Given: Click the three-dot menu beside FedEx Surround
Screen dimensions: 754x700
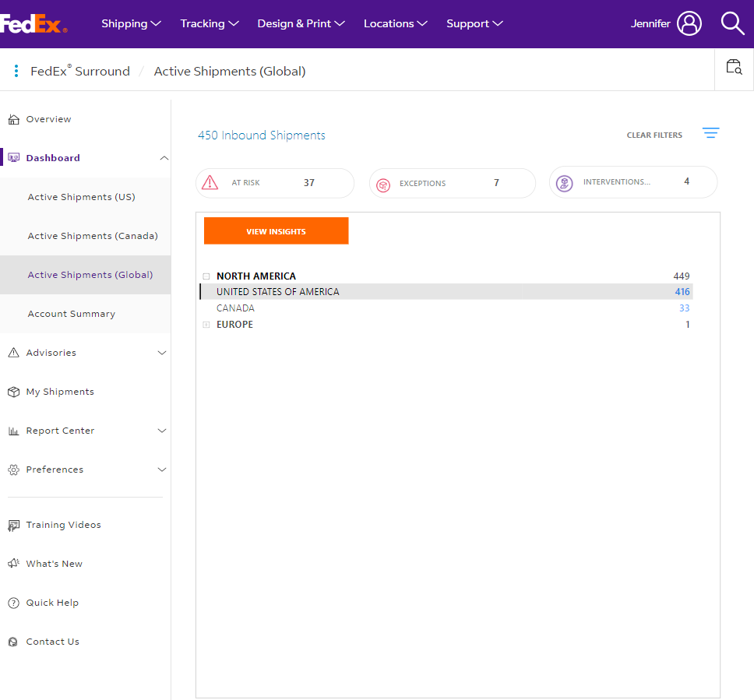Looking at the screenshot, I should [16, 71].
